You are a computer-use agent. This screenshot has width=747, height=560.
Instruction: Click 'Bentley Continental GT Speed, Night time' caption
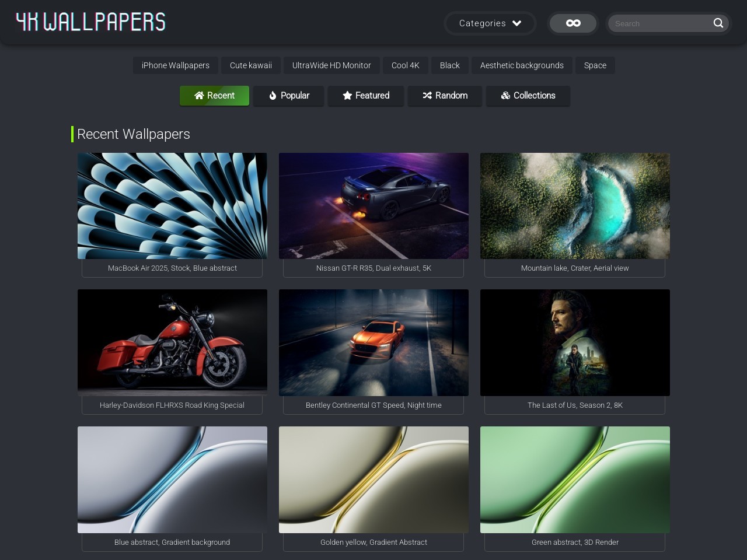(373, 405)
